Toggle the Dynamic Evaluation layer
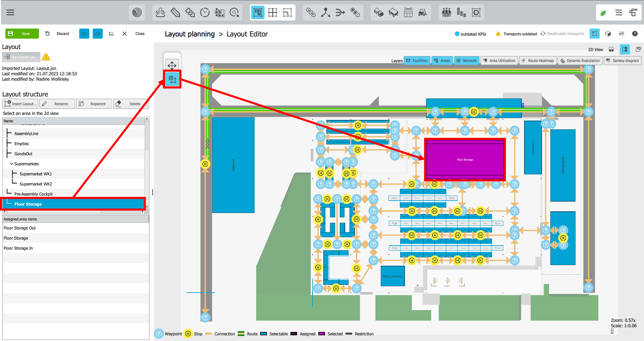This screenshot has width=644, height=341. (x=580, y=61)
